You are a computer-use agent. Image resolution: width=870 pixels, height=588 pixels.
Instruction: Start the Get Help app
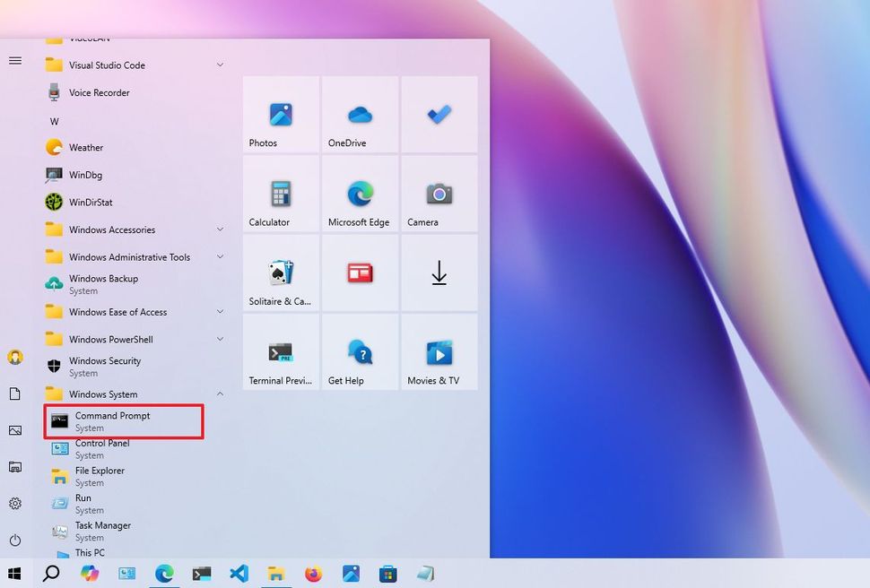click(x=359, y=351)
